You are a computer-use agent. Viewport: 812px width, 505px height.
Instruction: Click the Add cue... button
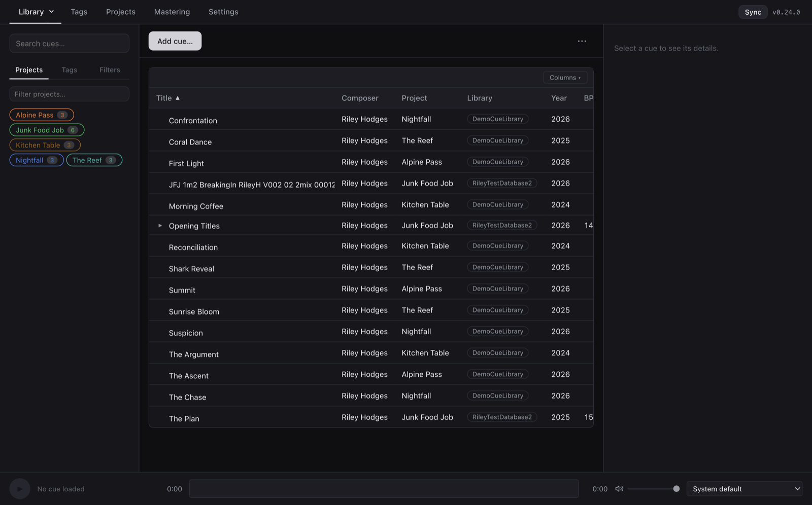coord(175,41)
